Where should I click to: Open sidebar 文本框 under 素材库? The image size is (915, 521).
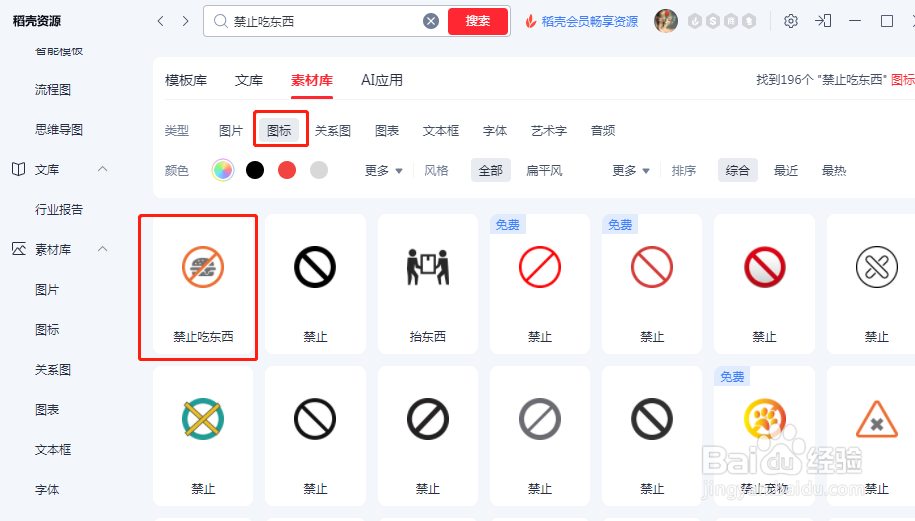tap(53, 450)
